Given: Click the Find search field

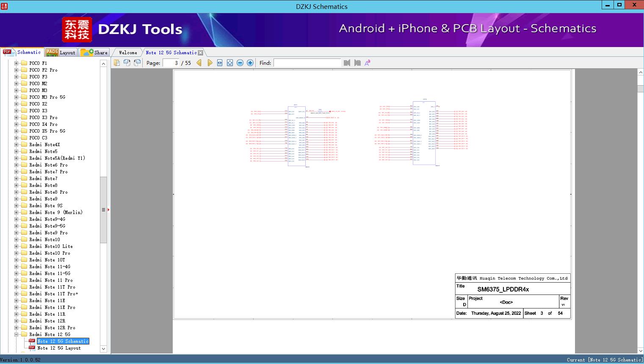Looking at the screenshot, I should (x=307, y=63).
